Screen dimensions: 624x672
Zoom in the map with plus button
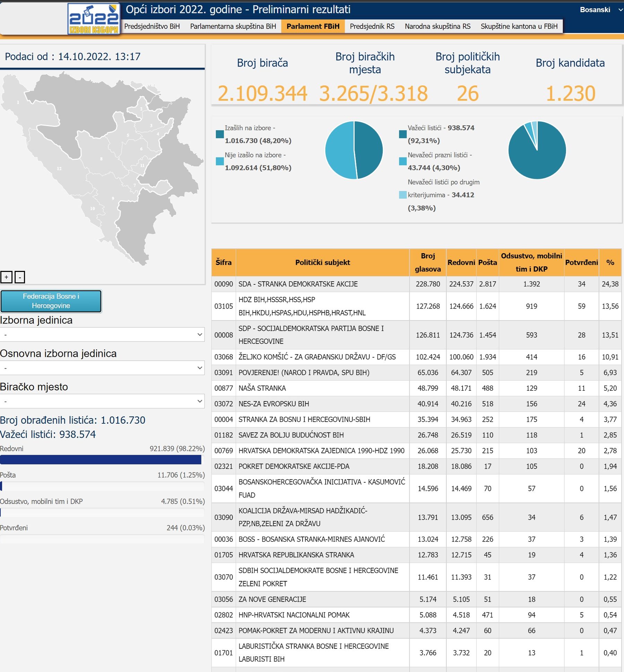coord(7,277)
